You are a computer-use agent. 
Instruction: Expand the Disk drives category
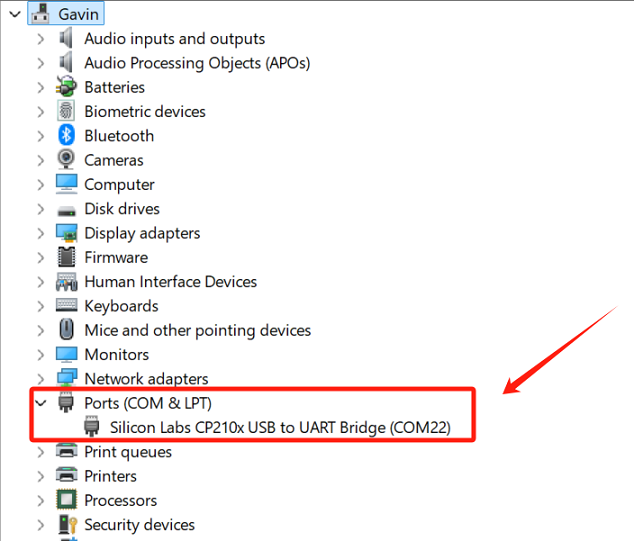tap(40, 209)
